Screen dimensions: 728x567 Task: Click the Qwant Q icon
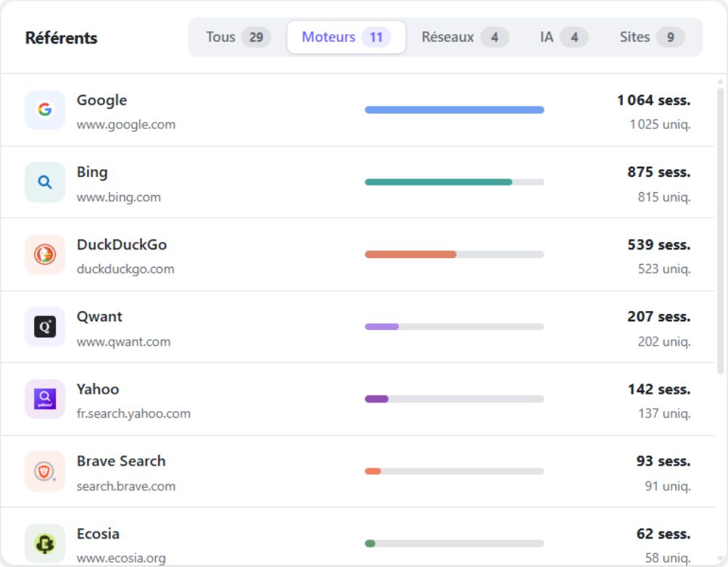(x=45, y=326)
